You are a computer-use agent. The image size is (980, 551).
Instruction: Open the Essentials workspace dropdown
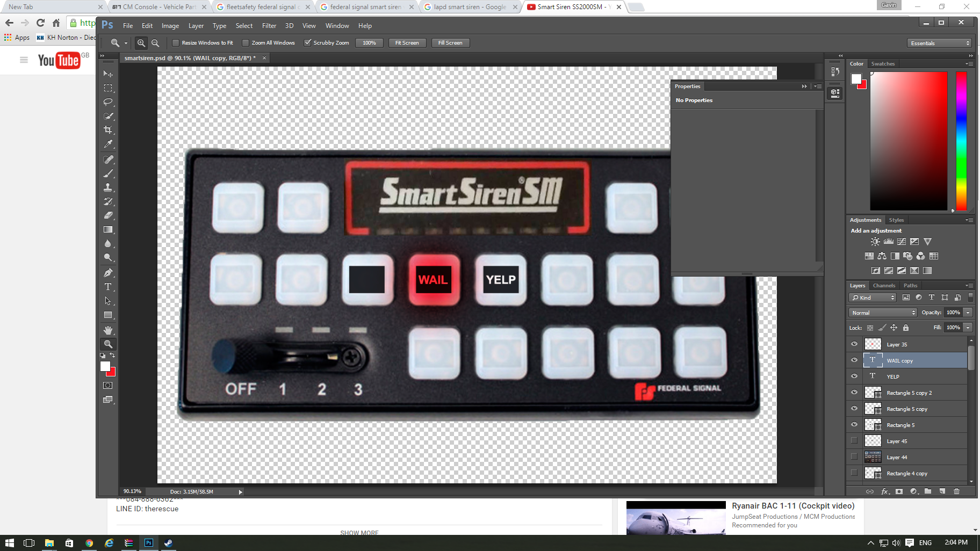tap(939, 43)
